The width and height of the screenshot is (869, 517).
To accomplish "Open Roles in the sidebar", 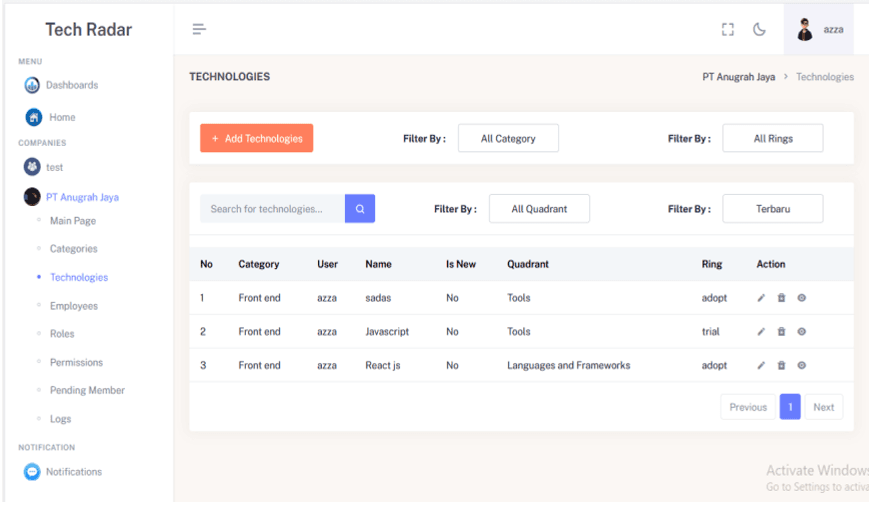I will [62, 334].
